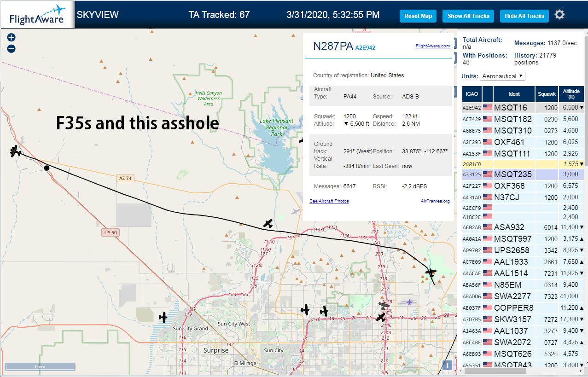The image size is (588, 377).
Task: Select the black aircraft icon beside marker 22
Action: tap(380, 317)
